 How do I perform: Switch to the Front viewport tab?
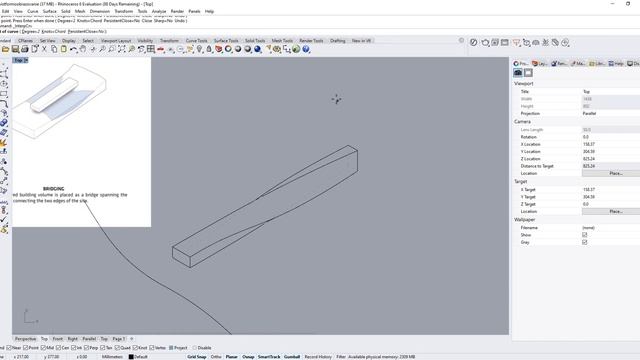coord(58,339)
